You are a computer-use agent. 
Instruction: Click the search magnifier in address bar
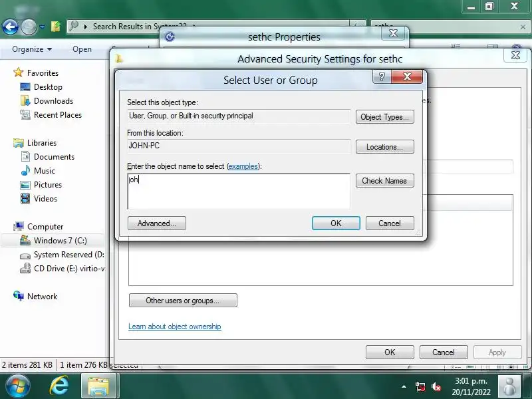74,26
